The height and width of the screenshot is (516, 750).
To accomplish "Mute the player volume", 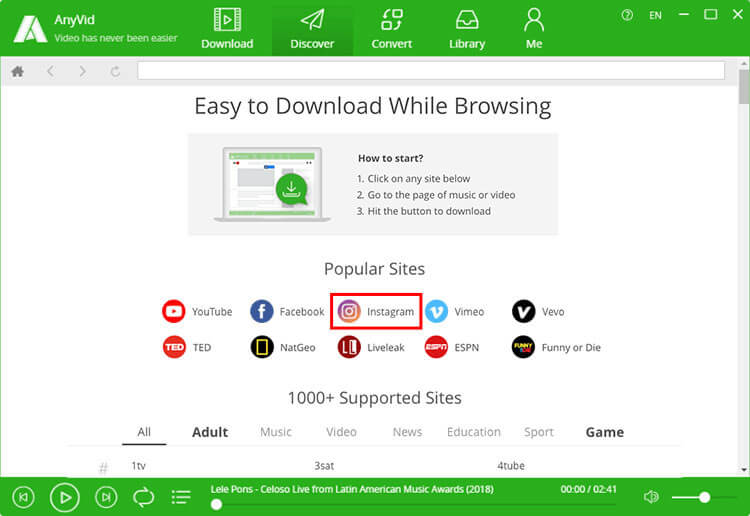I will tap(651, 497).
